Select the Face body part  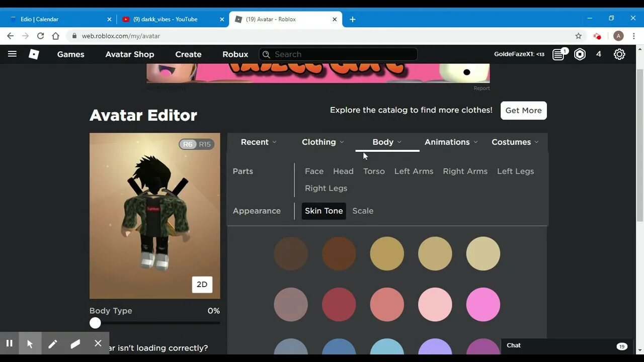click(314, 171)
